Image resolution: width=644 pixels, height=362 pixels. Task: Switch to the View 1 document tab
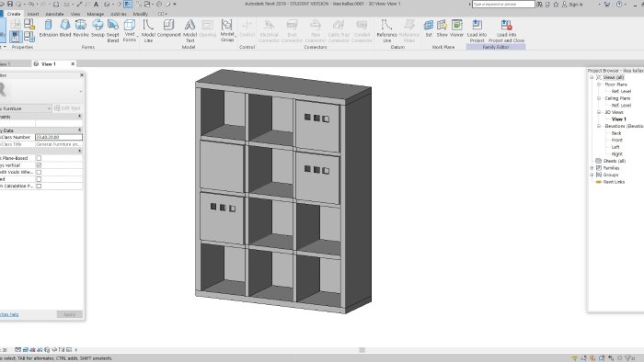[49, 64]
